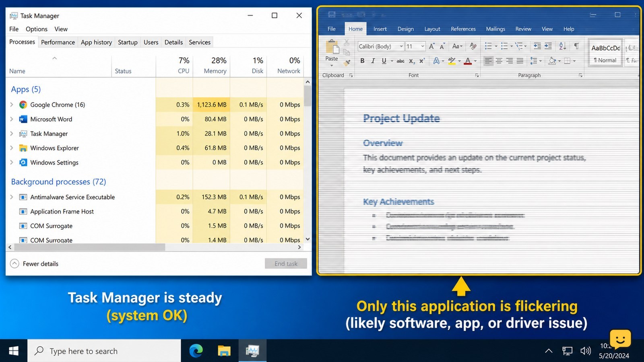This screenshot has width=644, height=362.
Task: Open the Startup tab
Action: pos(128,42)
